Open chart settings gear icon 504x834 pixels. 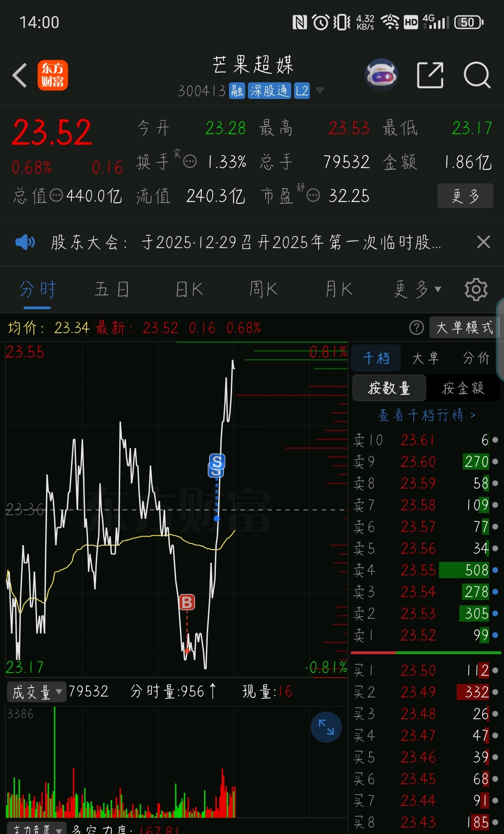(x=476, y=289)
